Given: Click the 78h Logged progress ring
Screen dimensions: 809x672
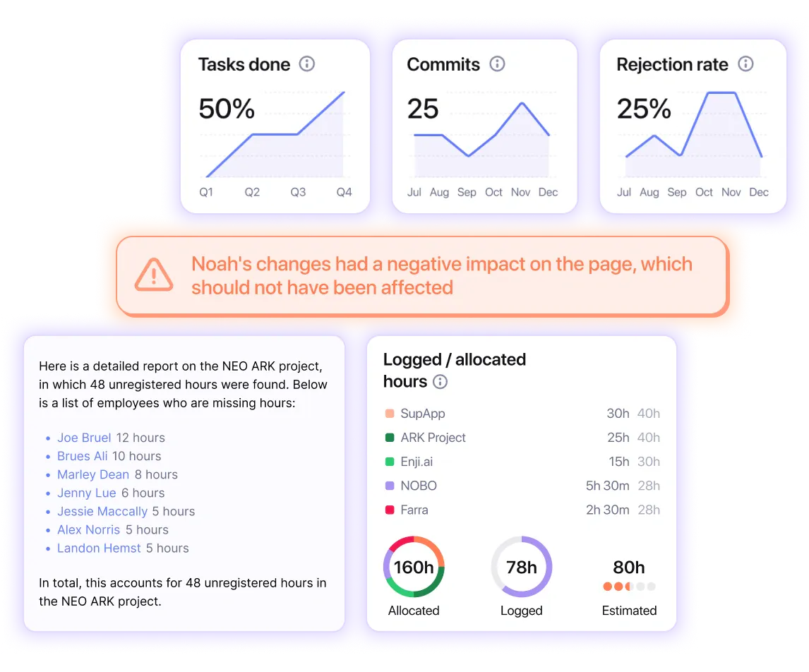Looking at the screenshot, I should coord(521,567).
